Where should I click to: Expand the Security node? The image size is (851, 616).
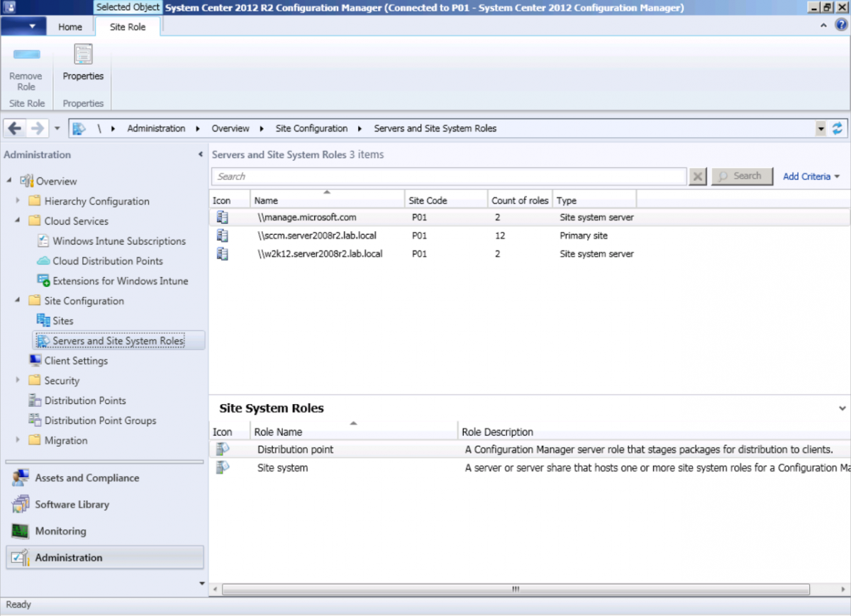click(18, 381)
